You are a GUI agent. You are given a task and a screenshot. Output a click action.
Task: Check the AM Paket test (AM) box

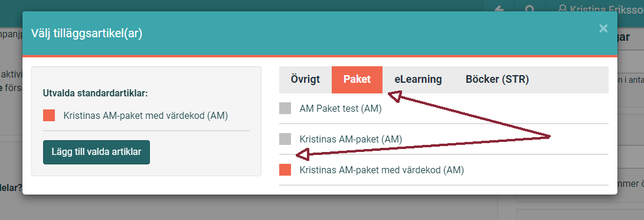[x=285, y=109]
